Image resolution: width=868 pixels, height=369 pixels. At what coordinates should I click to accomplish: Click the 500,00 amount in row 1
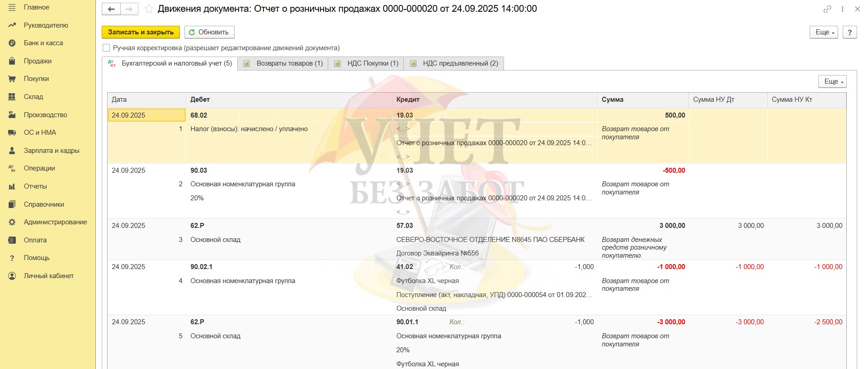click(675, 115)
